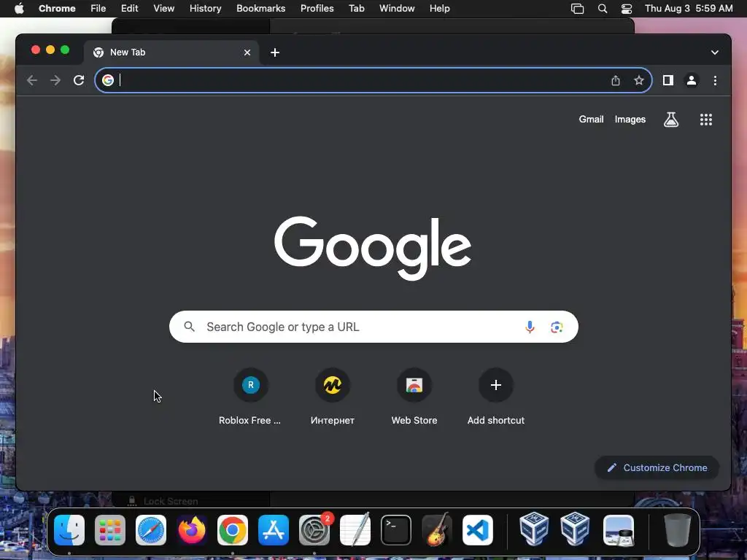Launch Safari from the Dock
The width and height of the screenshot is (747, 560).
point(151,530)
